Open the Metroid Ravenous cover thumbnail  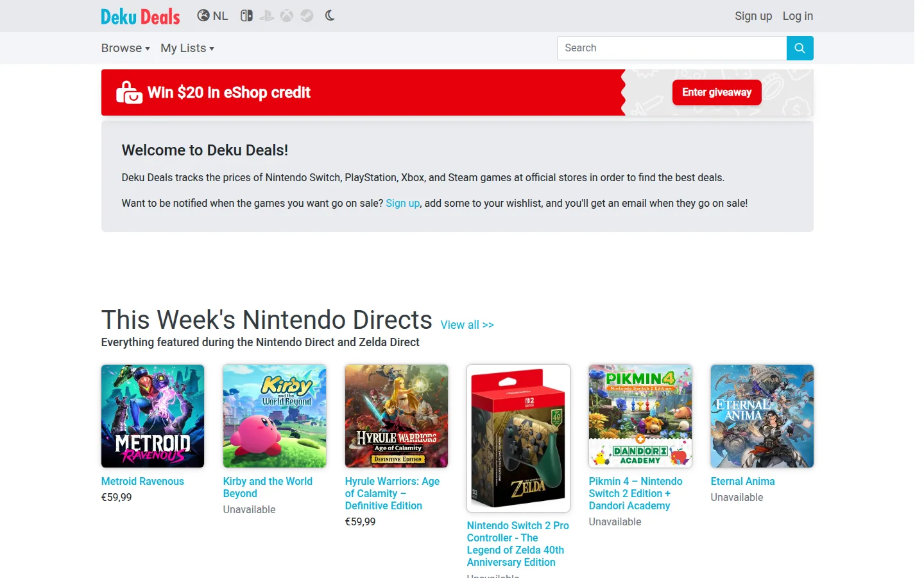[153, 416]
